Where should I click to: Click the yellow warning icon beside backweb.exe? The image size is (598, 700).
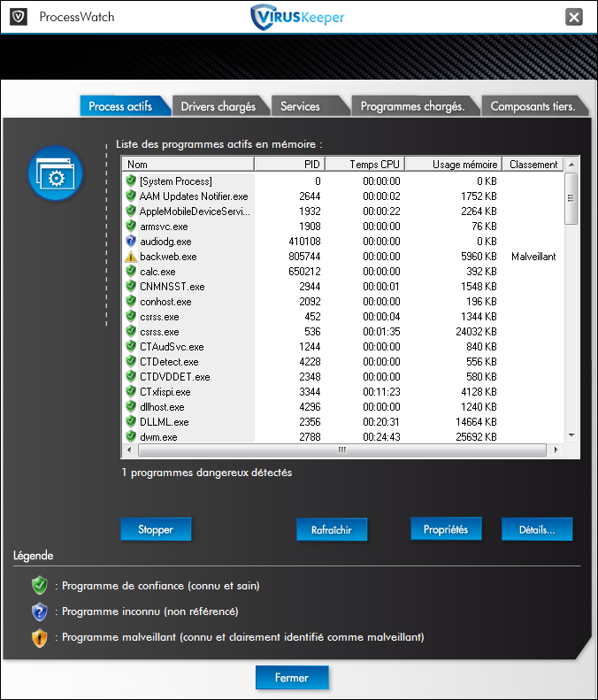tap(131, 257)
